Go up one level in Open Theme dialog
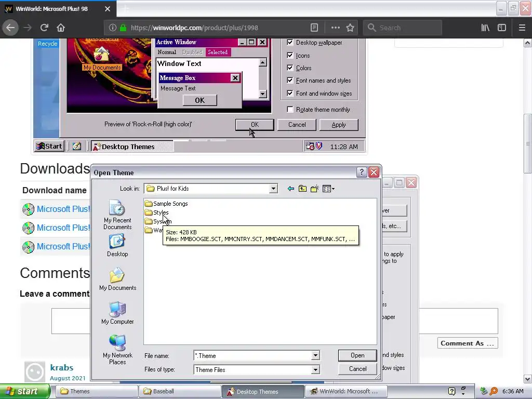Viewport: 532px width, 399px height. coord(302,189)
